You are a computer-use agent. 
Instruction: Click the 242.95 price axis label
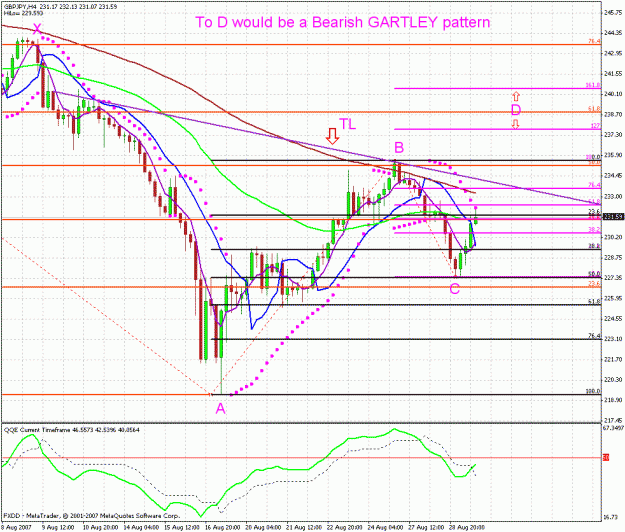pyautogui.click(x=613, y=53)
